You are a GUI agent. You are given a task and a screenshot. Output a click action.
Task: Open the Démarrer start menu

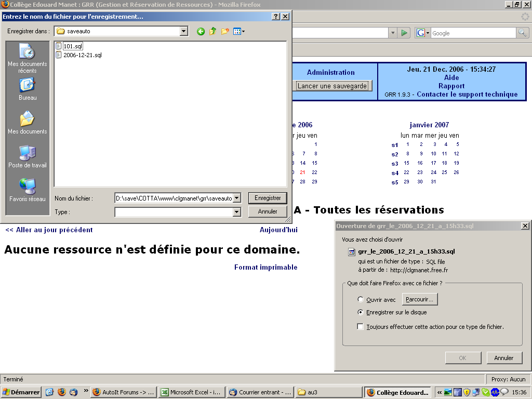tap(21, 392)
